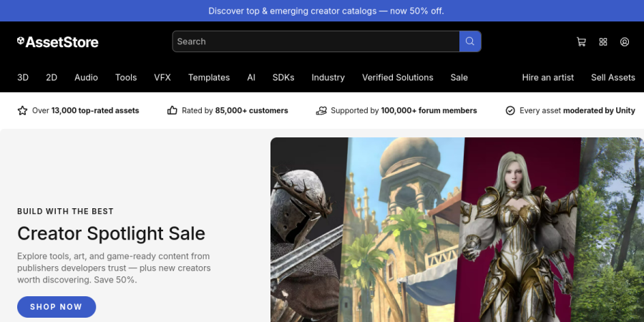Click the AssetStore logo
644x322 pixels.
[x=58, y=42]
